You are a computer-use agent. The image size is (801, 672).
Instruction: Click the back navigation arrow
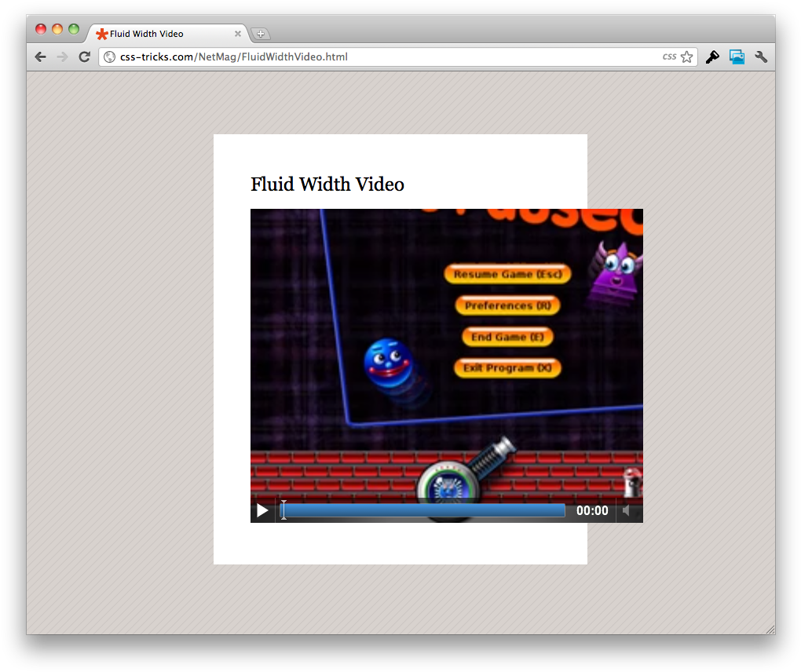tap(39, 56)
